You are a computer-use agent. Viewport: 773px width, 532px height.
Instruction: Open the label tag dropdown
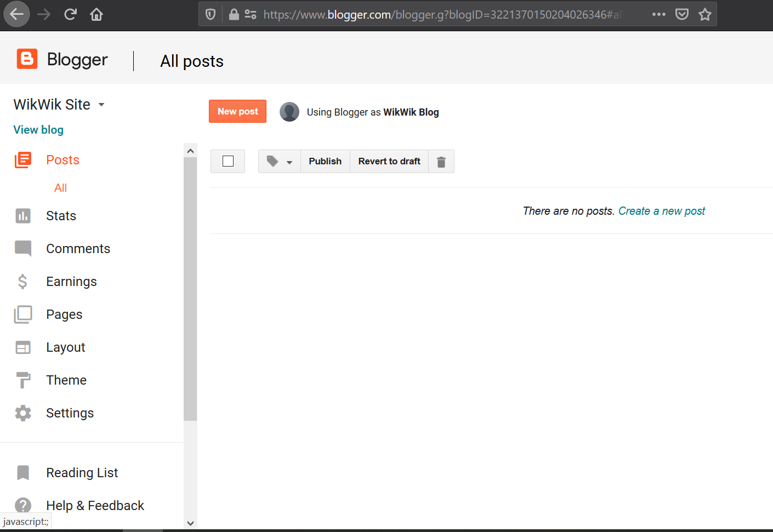coord(279,162)
